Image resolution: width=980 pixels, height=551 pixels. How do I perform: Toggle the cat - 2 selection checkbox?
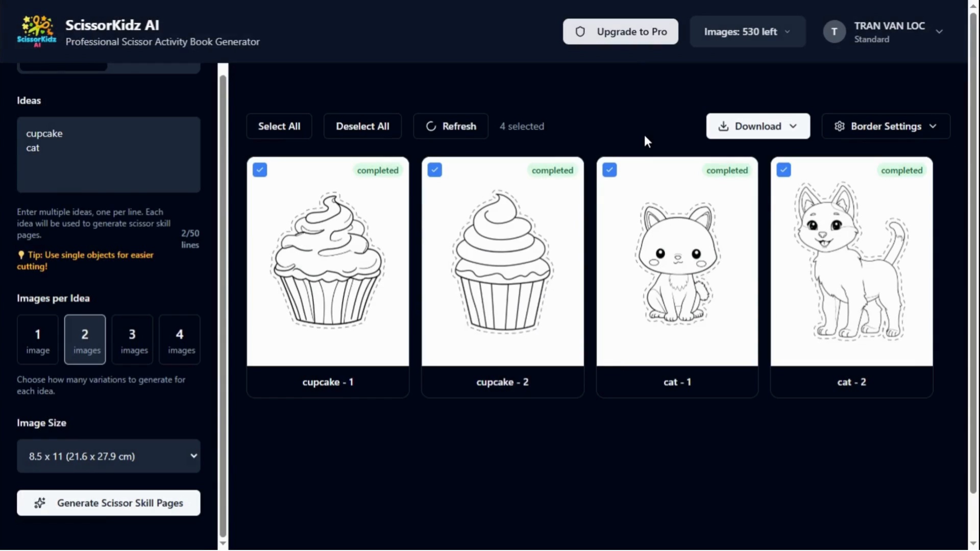(784, 170)
